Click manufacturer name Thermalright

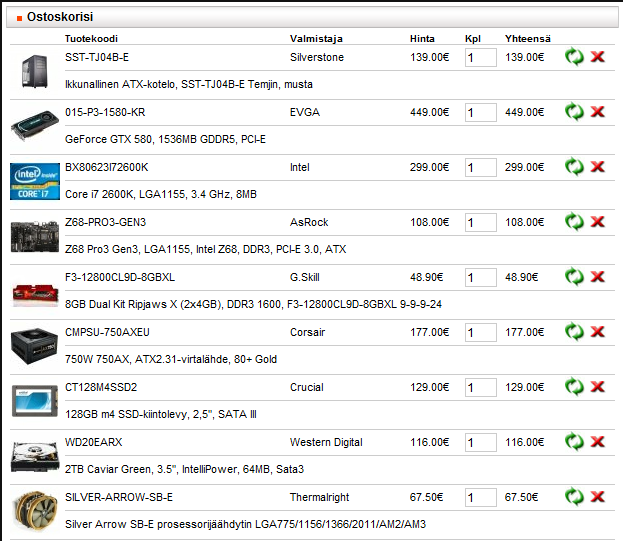pos(319,497)
